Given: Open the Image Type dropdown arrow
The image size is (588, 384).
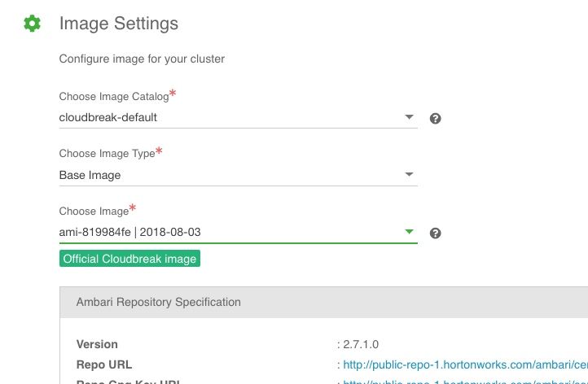Looking at the screenshot, I should (x=410, y=175).
